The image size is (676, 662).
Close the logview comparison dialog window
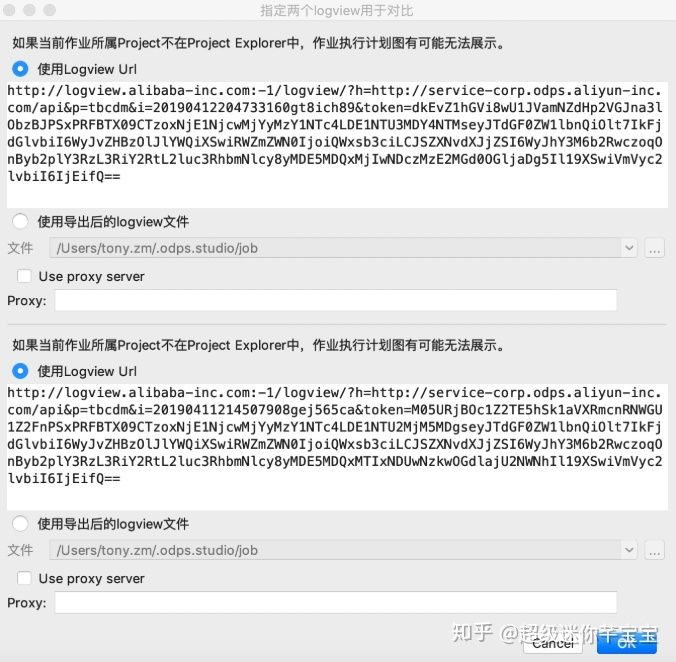click(9, 9)
